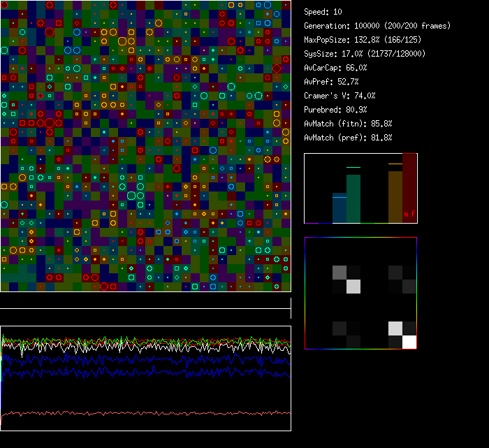This screenshot has height=448, width=489.
Task: Select the blue bar in histogram
Action: (339, 208)
